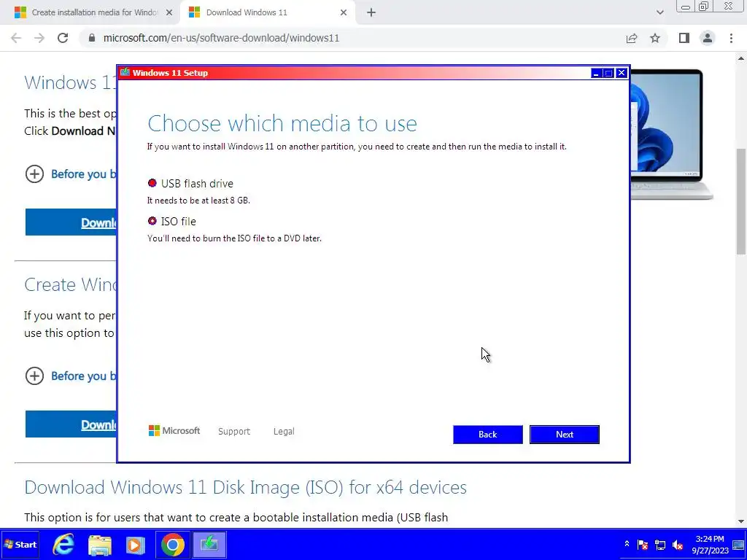The image size is (747, 560).
Task: Minimize the Windows 11 Setup window
Action: point(596,73)
